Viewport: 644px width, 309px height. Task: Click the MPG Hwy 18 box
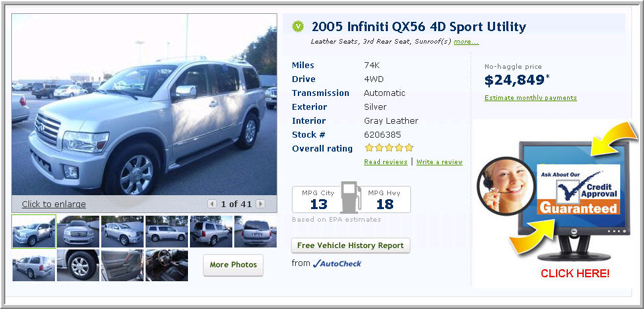point(385,199)
